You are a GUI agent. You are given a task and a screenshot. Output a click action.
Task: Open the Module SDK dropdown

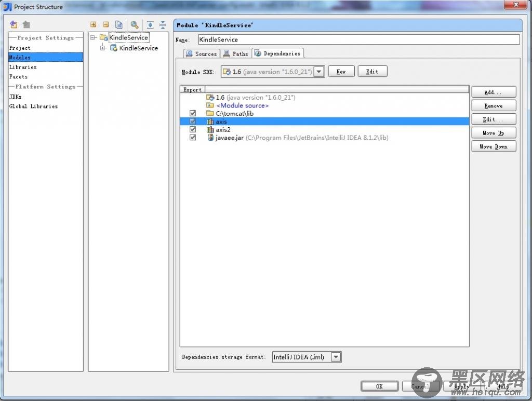pyautogui.click(x=318, y=72)
